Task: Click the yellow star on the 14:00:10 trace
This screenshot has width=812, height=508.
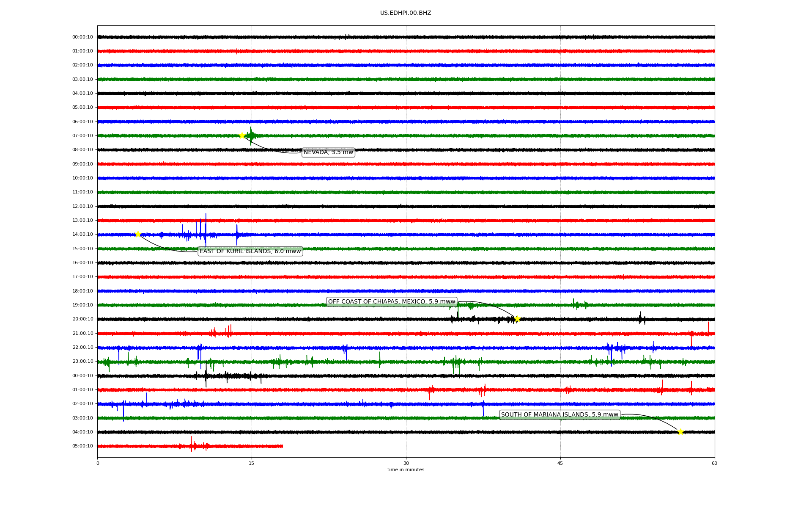Action: click(x=138, y=234)
